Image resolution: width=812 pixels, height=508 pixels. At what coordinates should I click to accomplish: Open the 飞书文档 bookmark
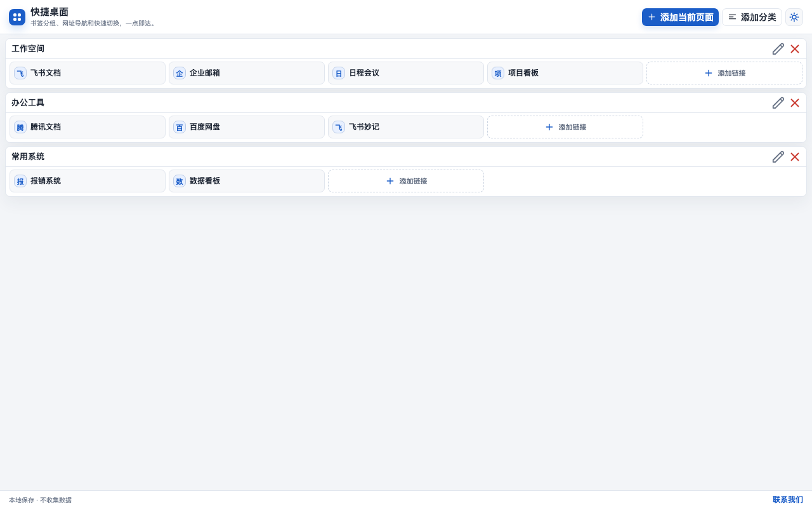pos(88,73)
